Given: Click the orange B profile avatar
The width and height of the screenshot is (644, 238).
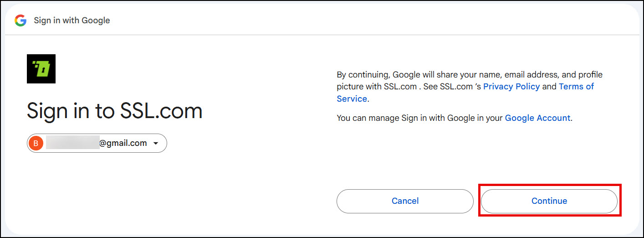Looking at the screenshot, I should pos(36,143).
